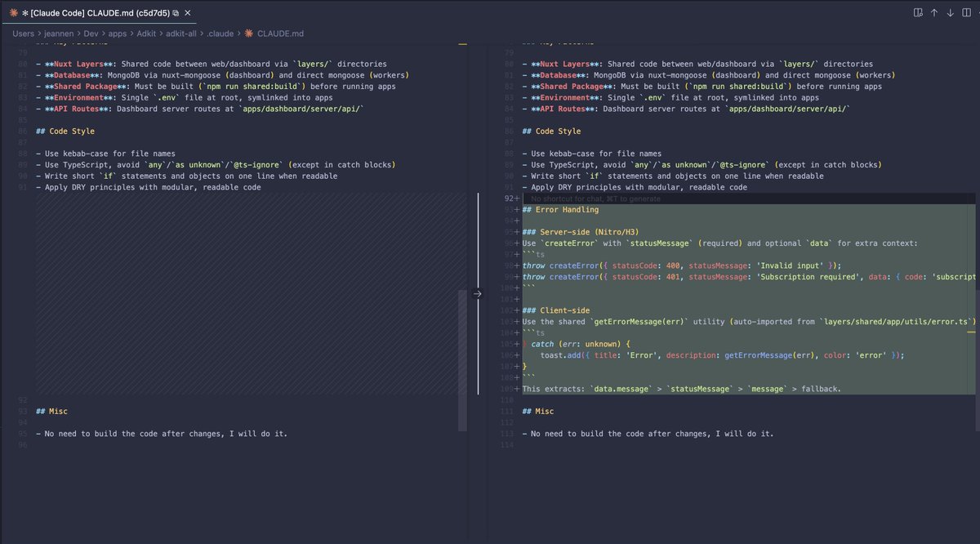Click '## Misc' in right pane
The image size is (980, 544).
[538, 411]
